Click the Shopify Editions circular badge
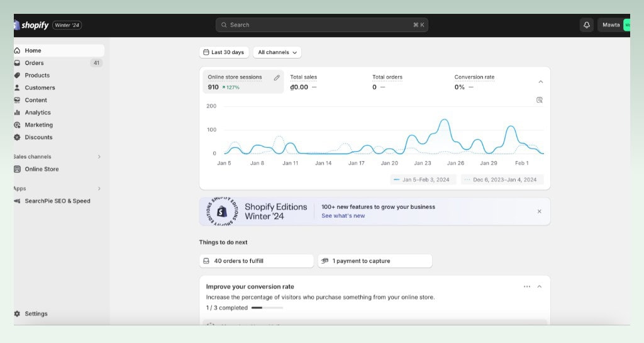 pyautogui.click(x=222, y=211)
